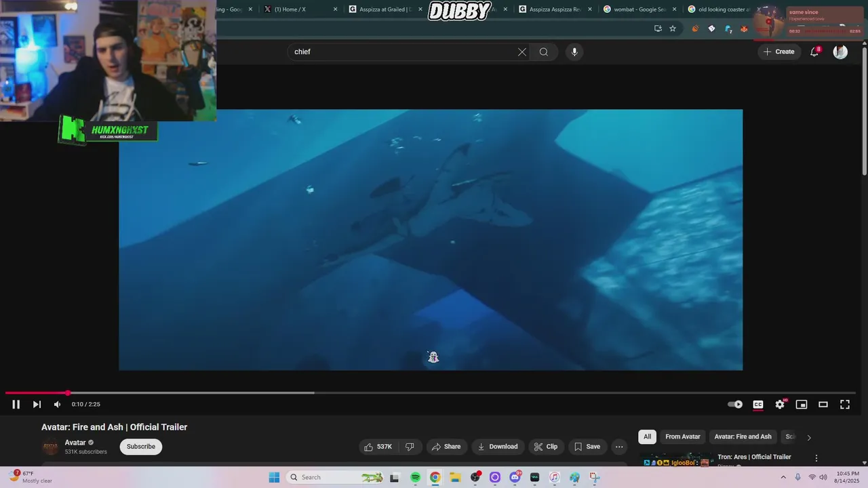
Task: Bookmark this page with the star
Action: [673, 28]
